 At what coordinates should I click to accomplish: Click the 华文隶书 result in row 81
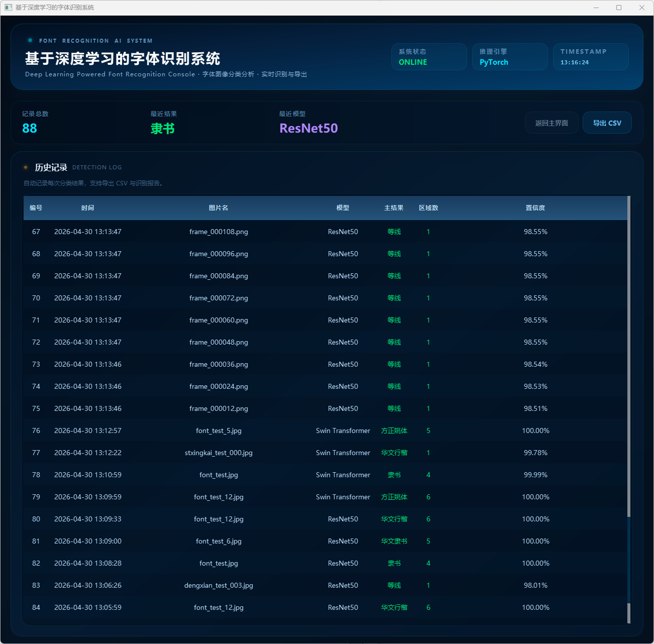click(x=394, y=541)
